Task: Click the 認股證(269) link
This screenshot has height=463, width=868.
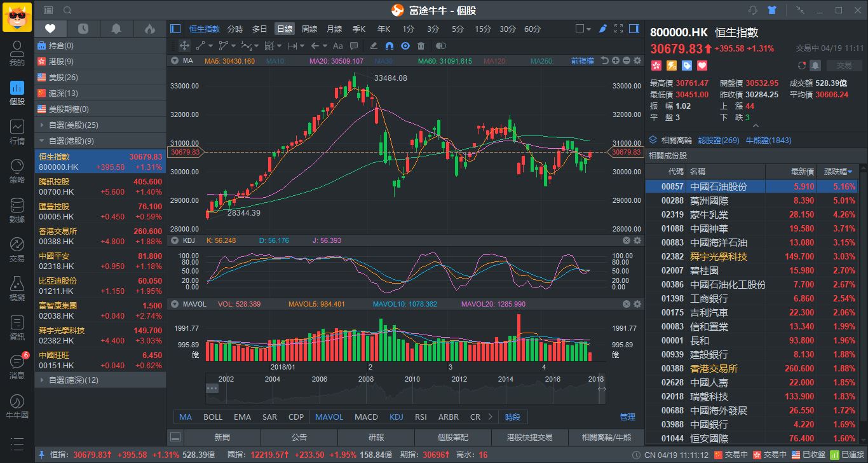Action: tap(719, 140)
